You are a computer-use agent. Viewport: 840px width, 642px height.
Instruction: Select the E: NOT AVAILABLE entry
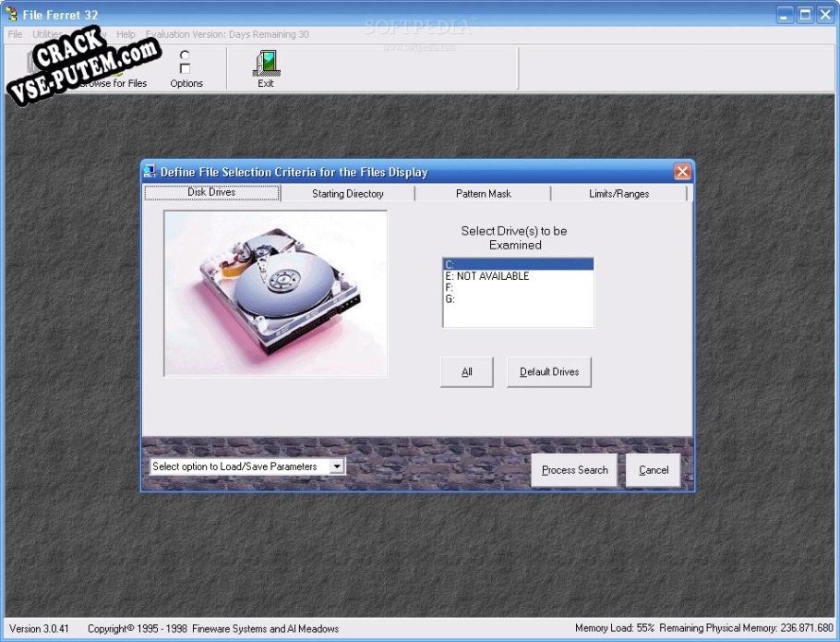518,276
